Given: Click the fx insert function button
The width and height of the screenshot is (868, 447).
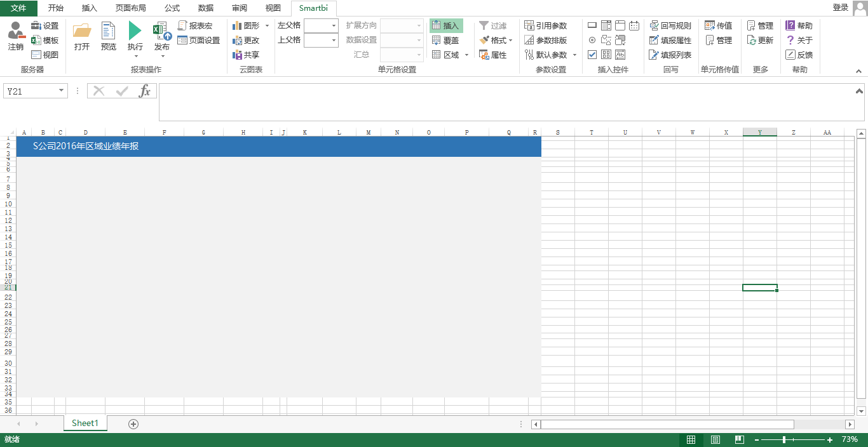Looking at the screenshot, I should (145, 91).
